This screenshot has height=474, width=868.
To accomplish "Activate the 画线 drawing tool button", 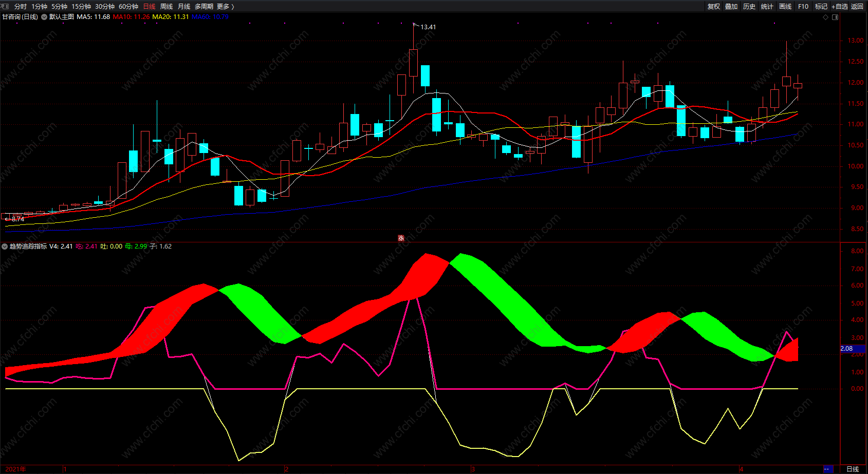I will coord(785,7).
